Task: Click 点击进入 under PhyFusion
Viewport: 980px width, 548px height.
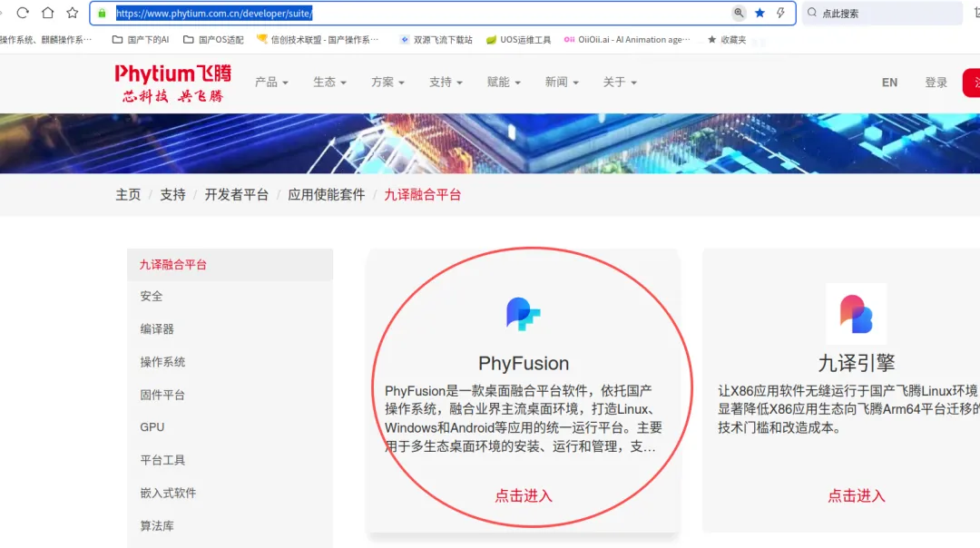Action: point(524,496)
